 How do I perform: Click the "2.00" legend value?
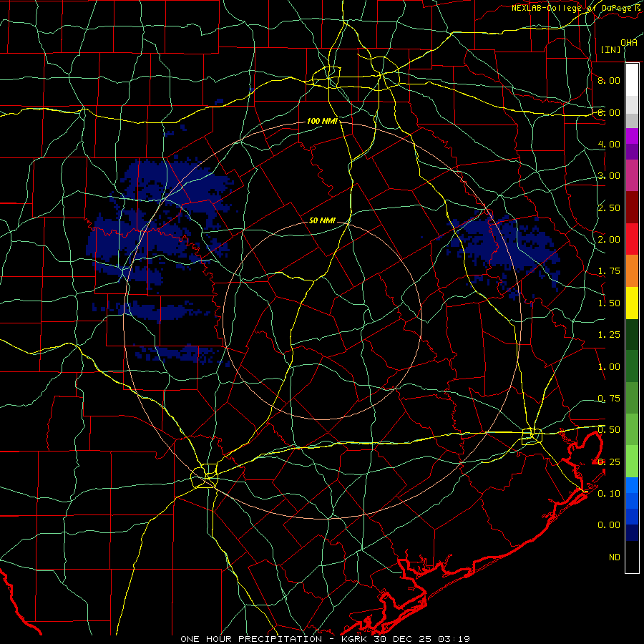tap(609, 240)
